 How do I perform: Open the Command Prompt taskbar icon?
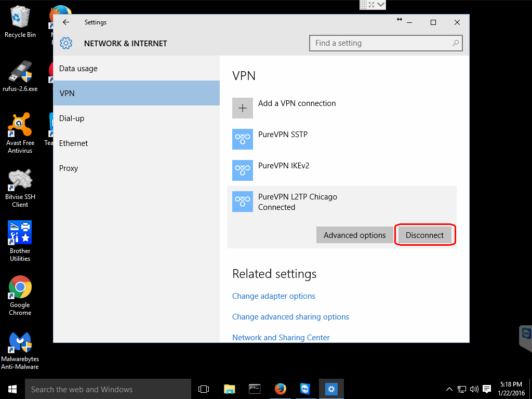click(x=255, y=389)
